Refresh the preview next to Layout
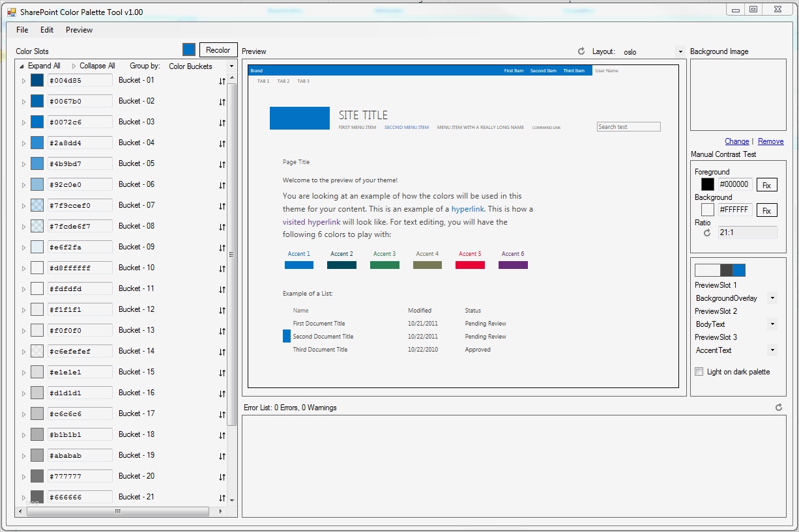Viewport: 799px width, 532px height. click(581, 51)
